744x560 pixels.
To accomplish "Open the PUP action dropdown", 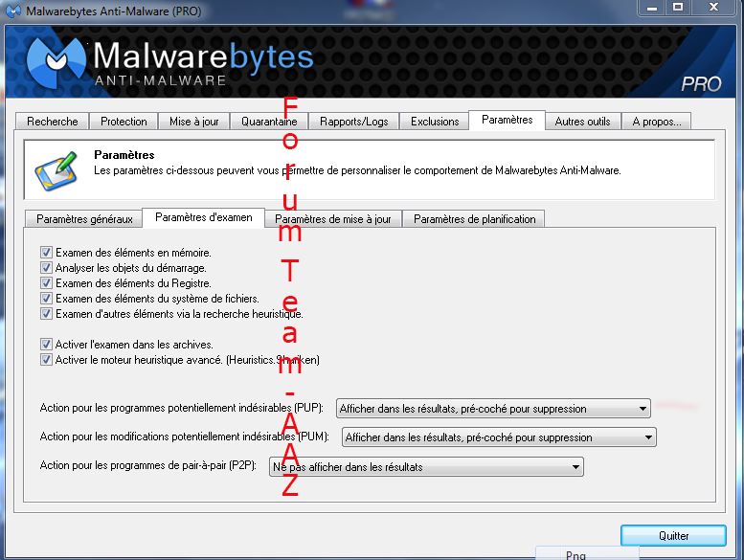I will click(x=493, y=408).
